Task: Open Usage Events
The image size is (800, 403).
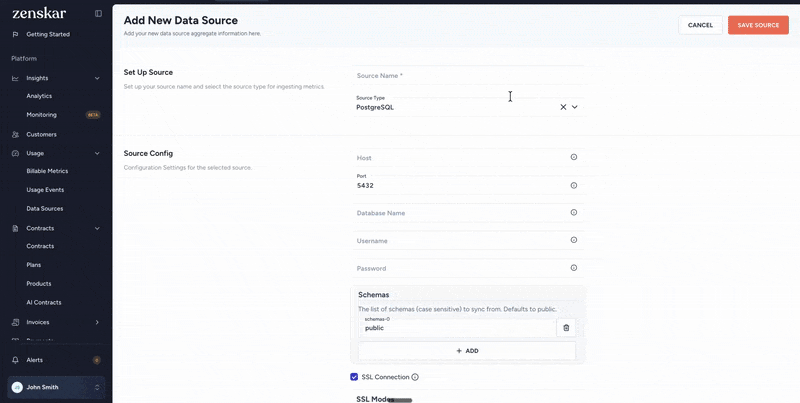Action: pos(45,190)
